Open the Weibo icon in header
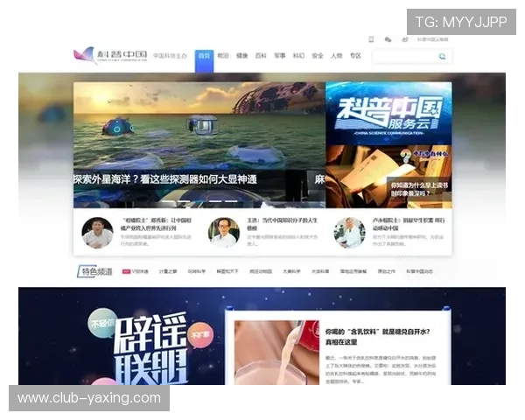525x420 pixels. (405, 39)
